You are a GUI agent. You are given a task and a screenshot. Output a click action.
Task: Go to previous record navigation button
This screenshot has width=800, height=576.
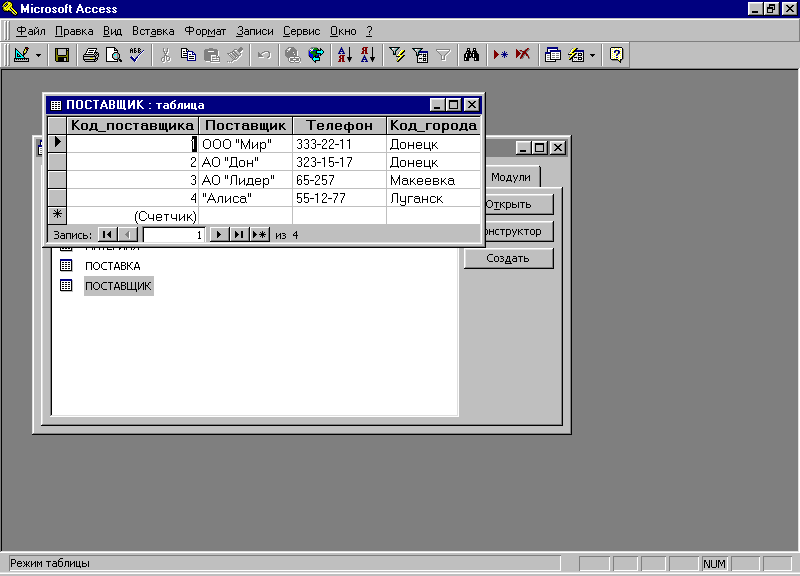pyautogui.click(x=128, y=235)
